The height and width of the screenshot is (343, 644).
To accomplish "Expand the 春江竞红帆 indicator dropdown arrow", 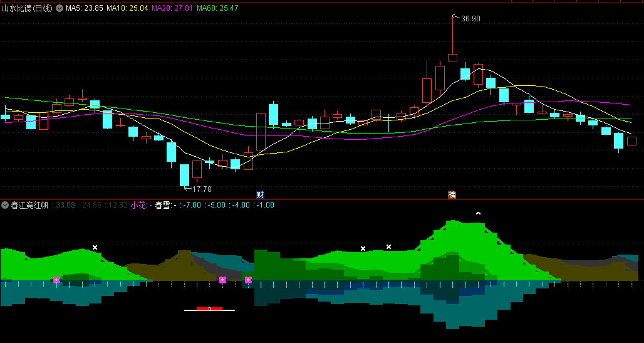I will (x=5, y=205).
